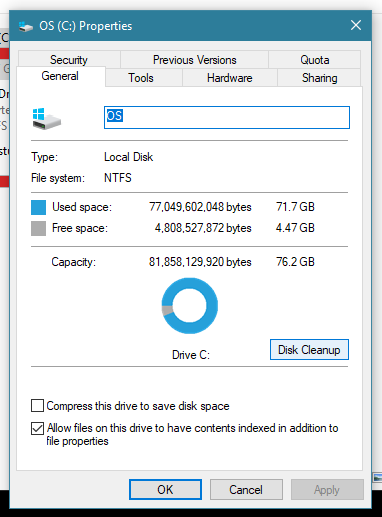
Task: Click the 4.47 GB free space text
Action: [x=295, y=228]
